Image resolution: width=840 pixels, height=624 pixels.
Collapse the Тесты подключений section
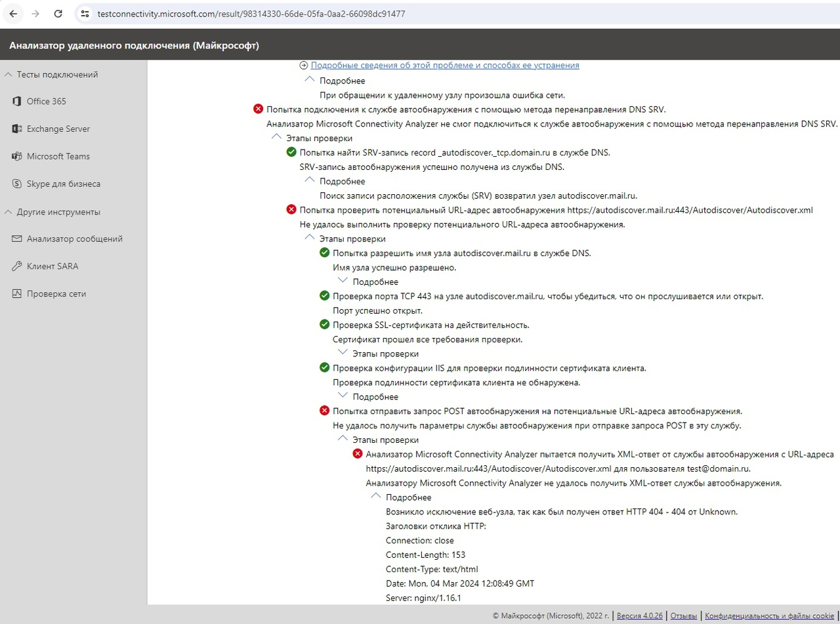coord(8,74)
